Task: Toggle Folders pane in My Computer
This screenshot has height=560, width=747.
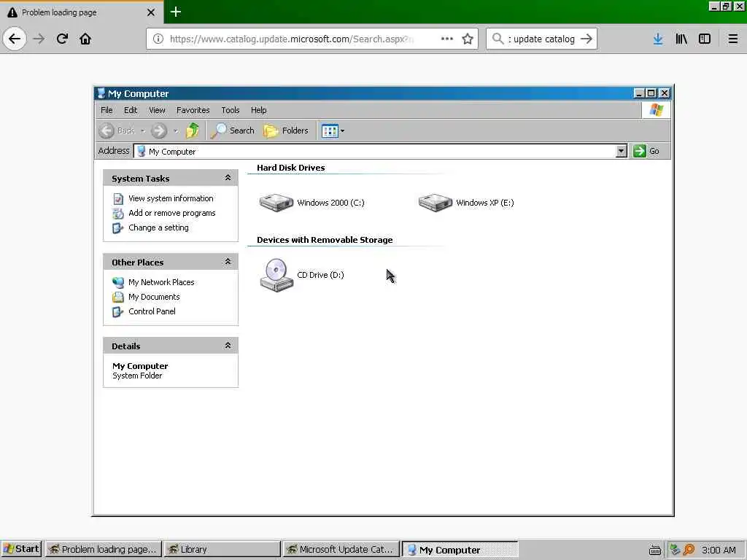Action: tap(286, 130)
